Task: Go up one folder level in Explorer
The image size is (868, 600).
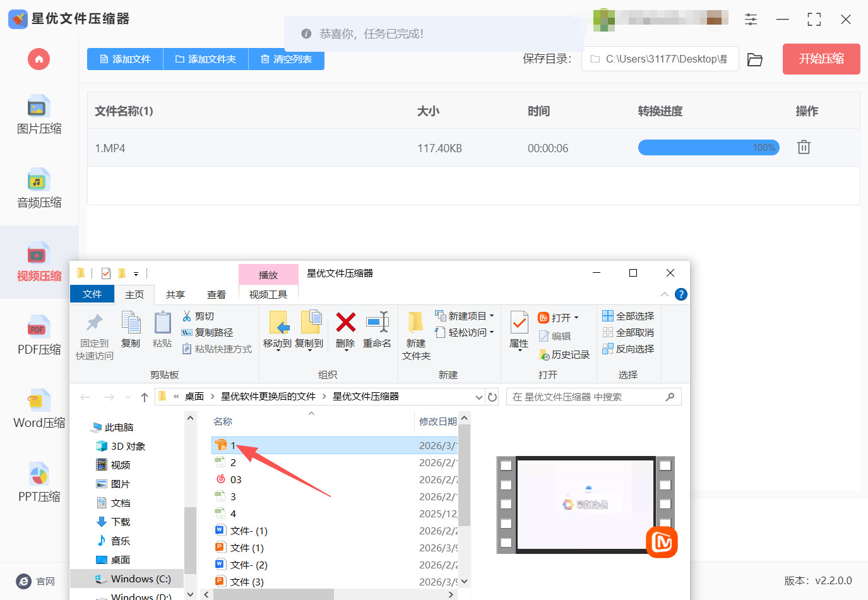Action: point(145,397)
